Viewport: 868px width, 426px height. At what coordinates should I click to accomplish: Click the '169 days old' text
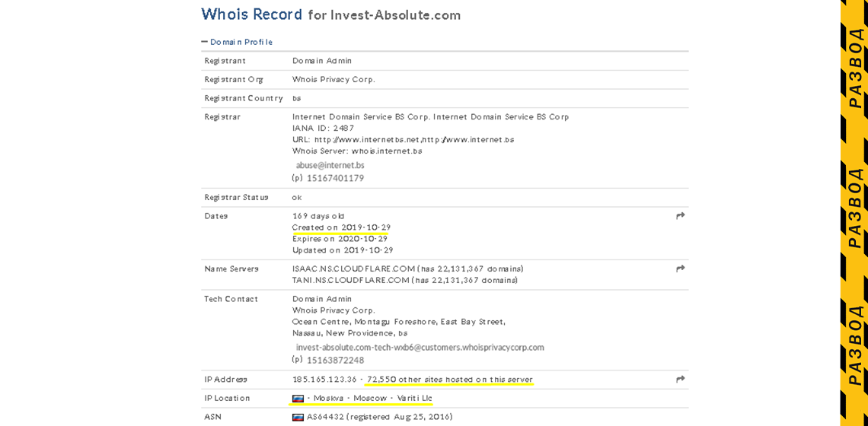[318, 216]
